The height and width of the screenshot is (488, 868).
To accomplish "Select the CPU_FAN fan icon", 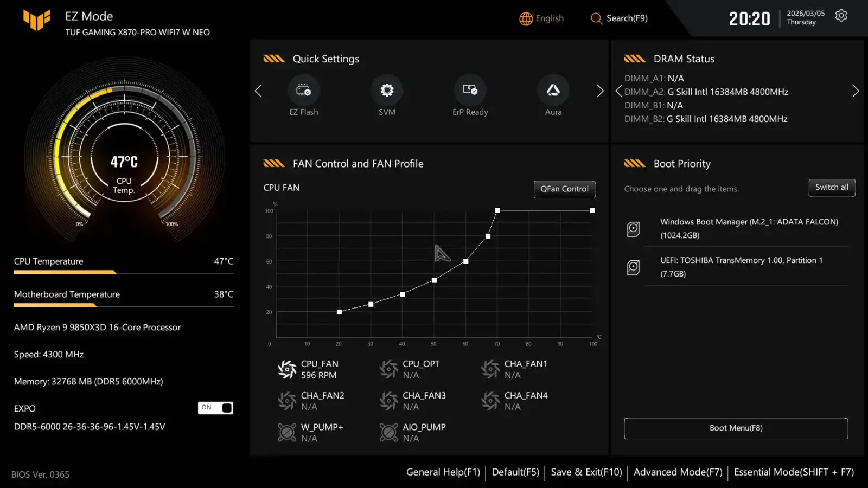I will click(287, 369).
